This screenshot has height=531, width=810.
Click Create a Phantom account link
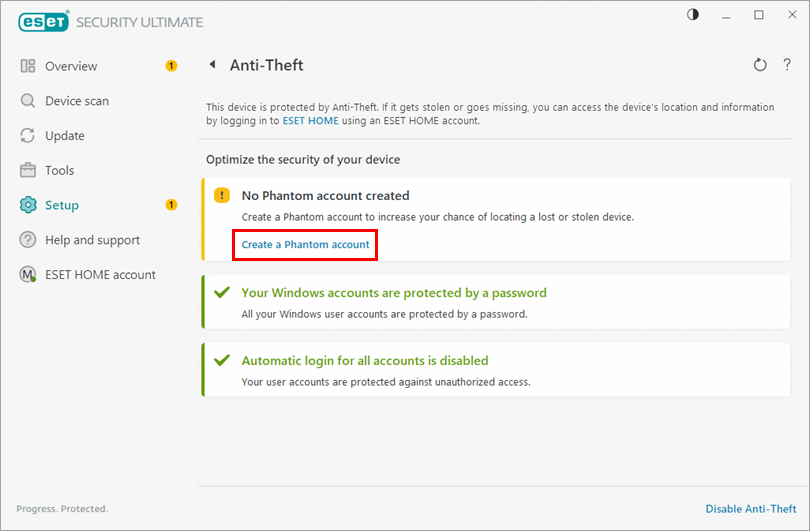pyautogui.click(x=305, y=244)
